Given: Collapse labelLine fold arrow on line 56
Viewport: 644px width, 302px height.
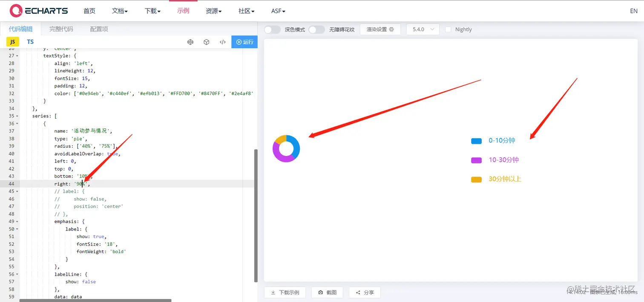Looking at the screenshot, I should point(17,274).
